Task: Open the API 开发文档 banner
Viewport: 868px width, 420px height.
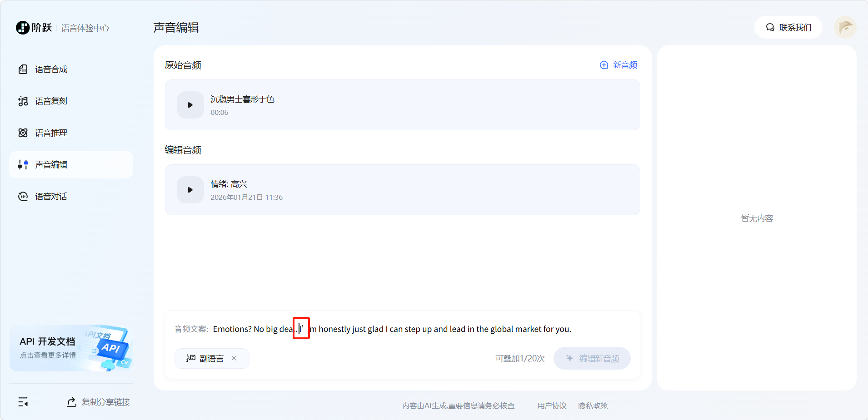Action: (x=71, y=348)
